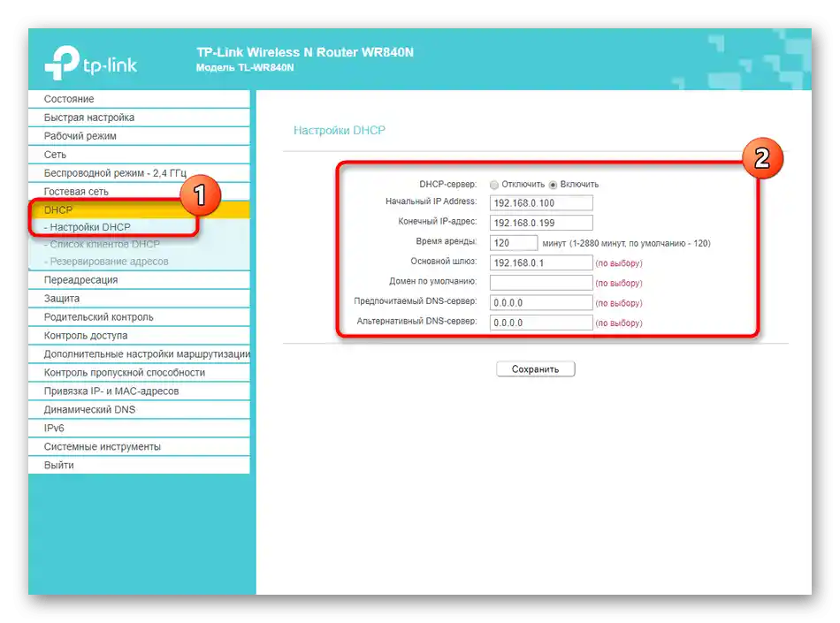The height and width of the screenshot is (623, 840).
Task: Click the Конечный IP-адрес field
Action: [x=541, y=223]
